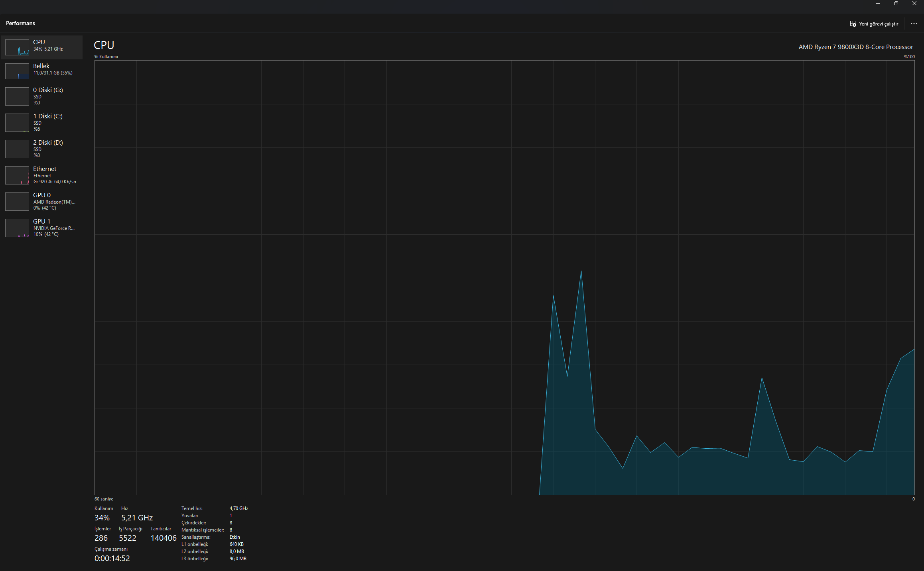Click the L1 önbelleği 640 KB value

pyautogui.click(x=236, y=544)
